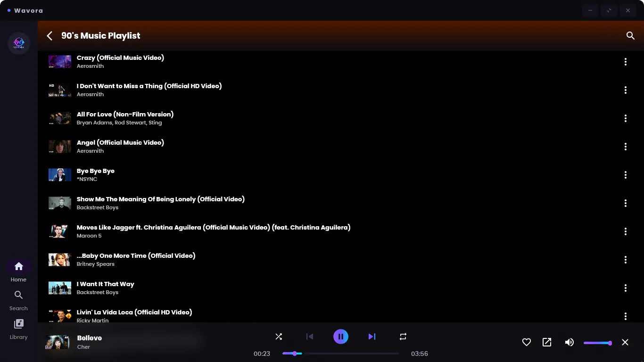The image size is (644, 362).
Task: Pause the current song
Action: click(341, 337)
